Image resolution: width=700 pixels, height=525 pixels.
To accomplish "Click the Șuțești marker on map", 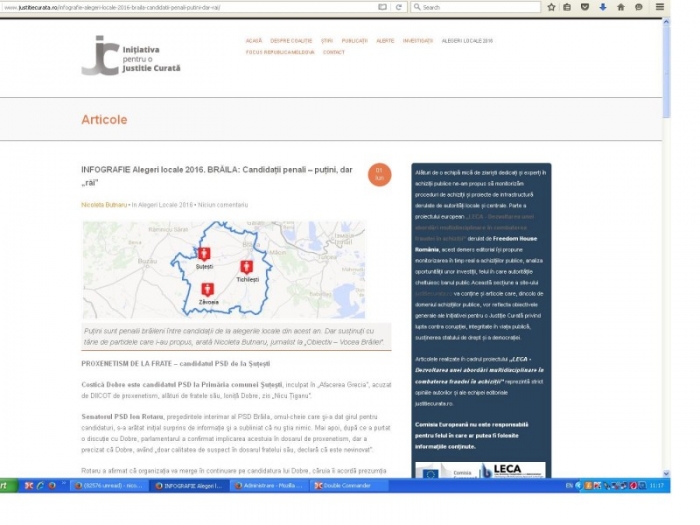I will 204,254.
